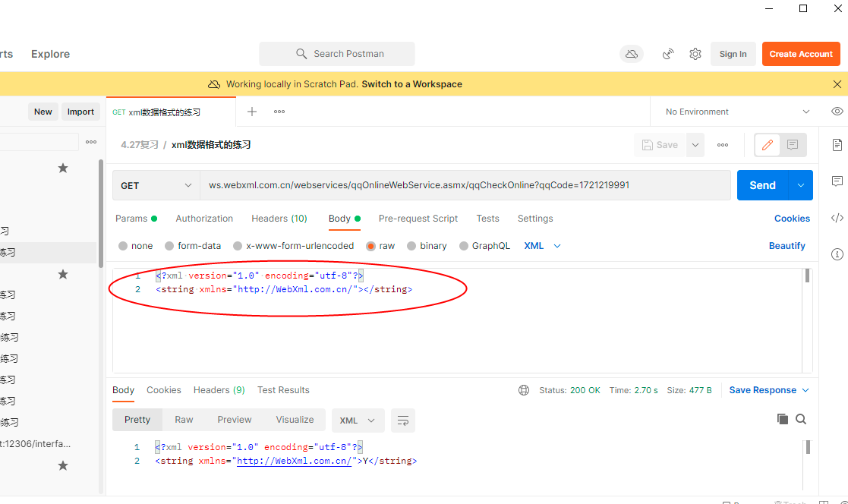Switch response view to Preview
848x504 pixels.
click(234, 420)
